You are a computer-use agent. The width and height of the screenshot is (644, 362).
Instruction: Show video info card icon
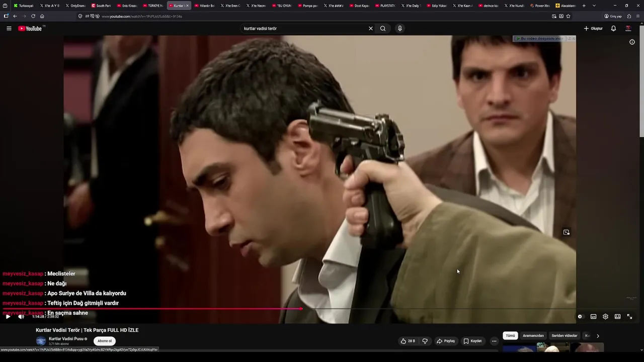(x=632, y=42)
